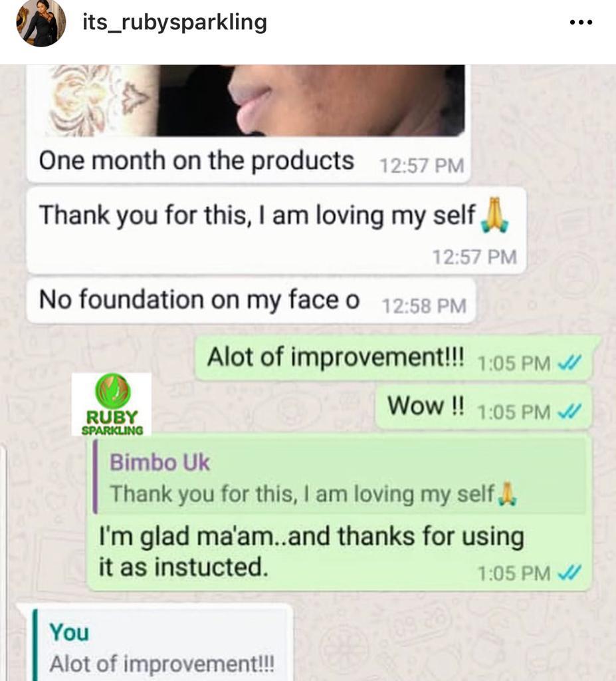Tap the 12:58 PM message timestamp
Image resolution: width=616 pixels, height=681 pixels.
click(424, 306)
